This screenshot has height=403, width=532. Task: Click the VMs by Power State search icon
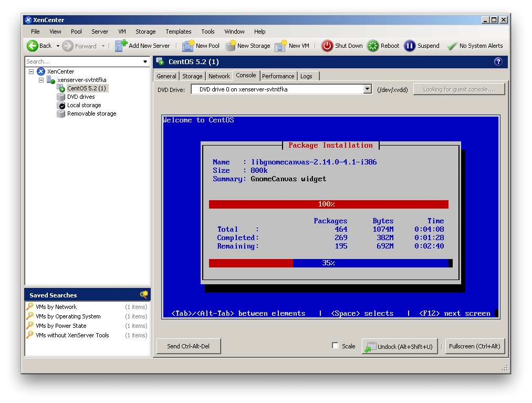(30, 326)
